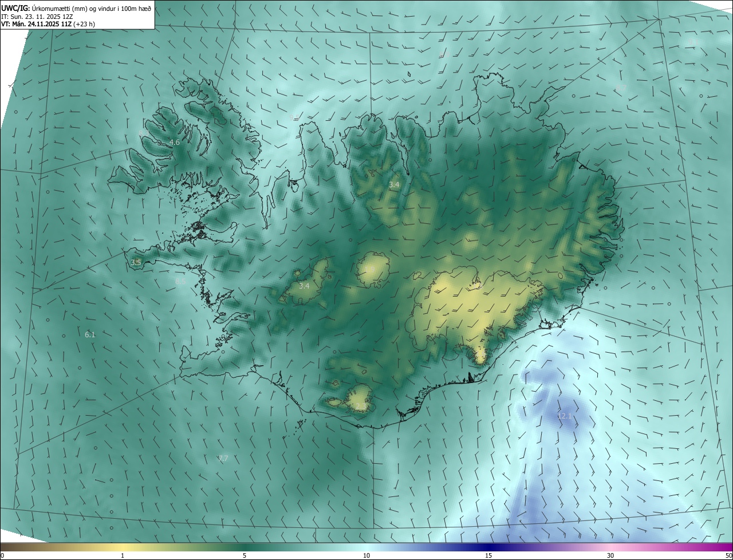This screenshot has width=733, height=560.
Task: Select the 7.7 value over the southwestern sea
Action: (223, 459)
